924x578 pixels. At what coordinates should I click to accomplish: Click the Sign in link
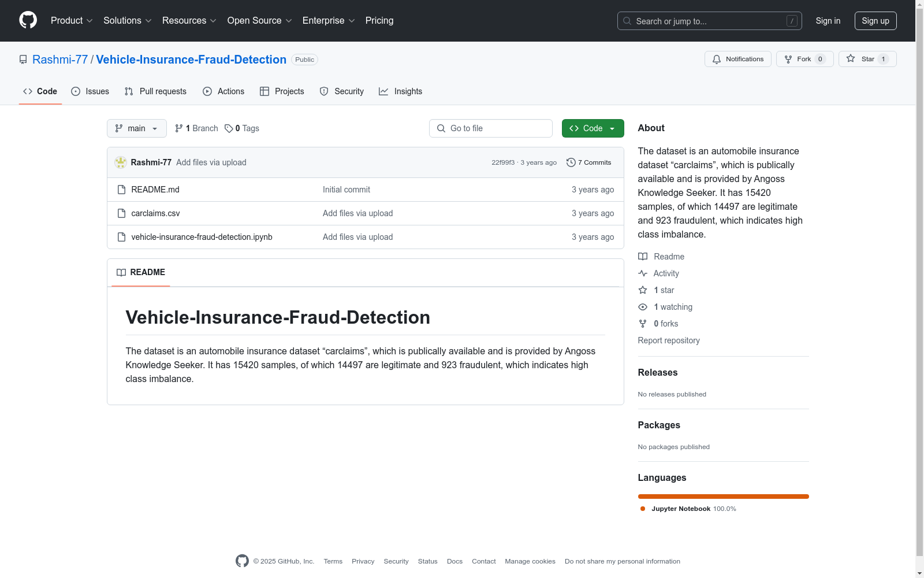click(x=828, y=21)
